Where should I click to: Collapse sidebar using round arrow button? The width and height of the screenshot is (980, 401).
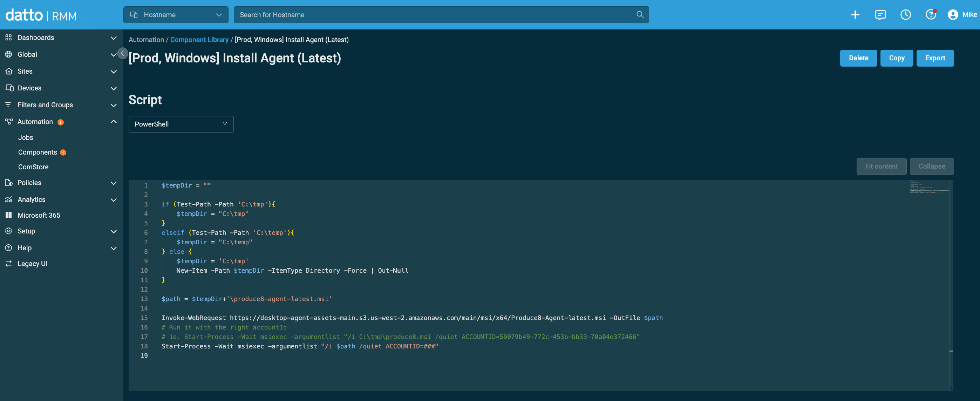point(122,53)
